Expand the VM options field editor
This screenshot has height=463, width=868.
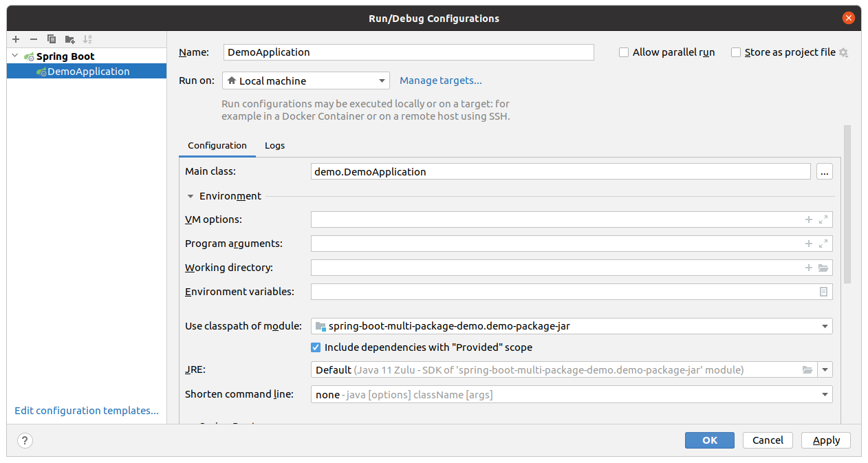point(823,220)
